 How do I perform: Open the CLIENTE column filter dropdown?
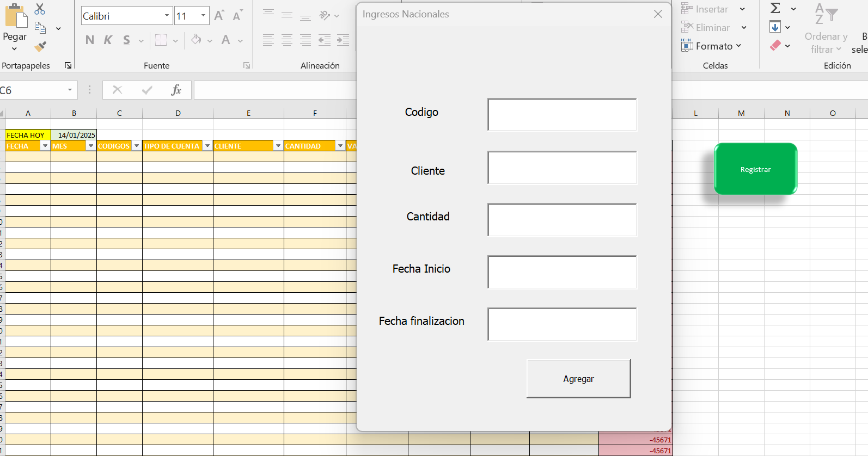[278, 146]
